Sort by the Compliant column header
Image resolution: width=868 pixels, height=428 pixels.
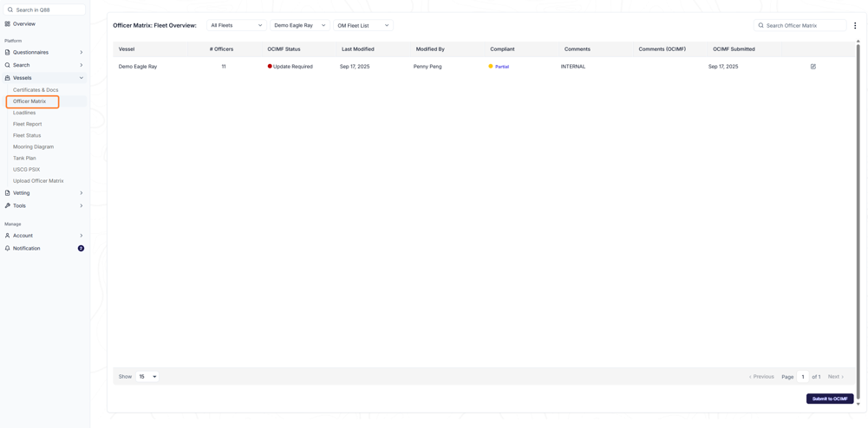pyautogui.click(x=502, y=49)
